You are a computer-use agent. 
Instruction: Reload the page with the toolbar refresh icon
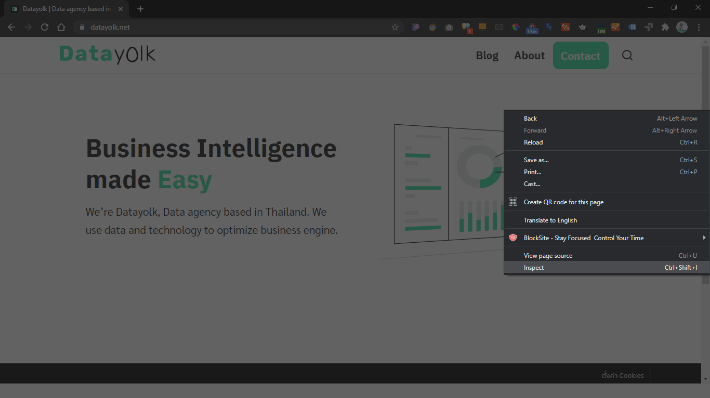point(44,27)
